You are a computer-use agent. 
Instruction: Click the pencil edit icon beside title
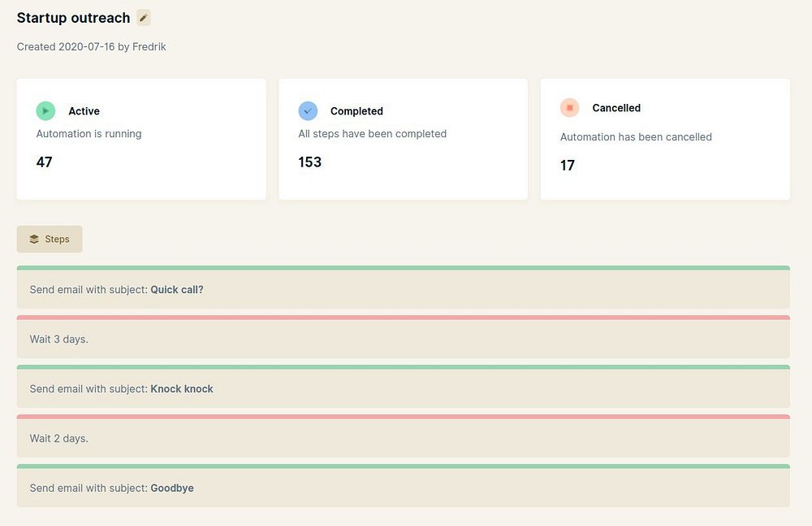[x=144, y=18]
